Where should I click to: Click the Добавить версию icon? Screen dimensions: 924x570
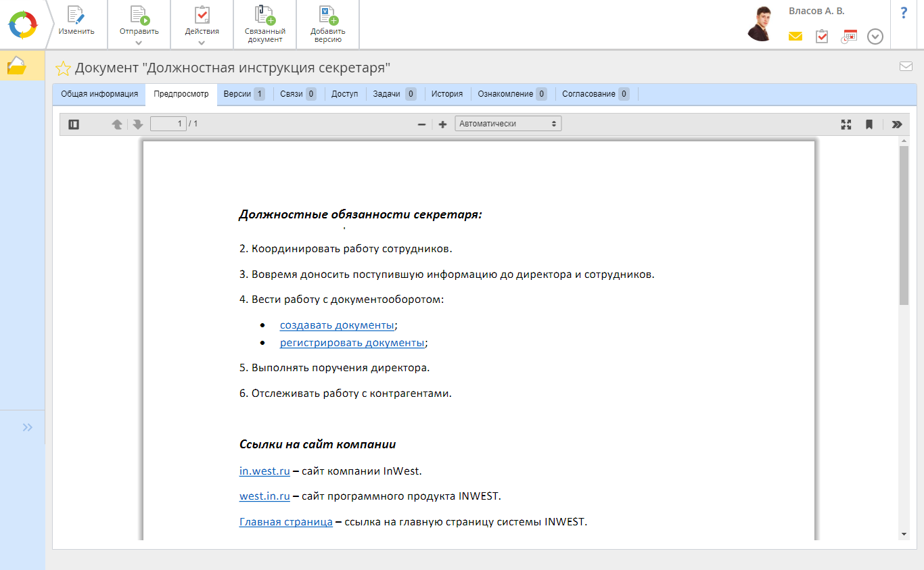pos(327,16)
